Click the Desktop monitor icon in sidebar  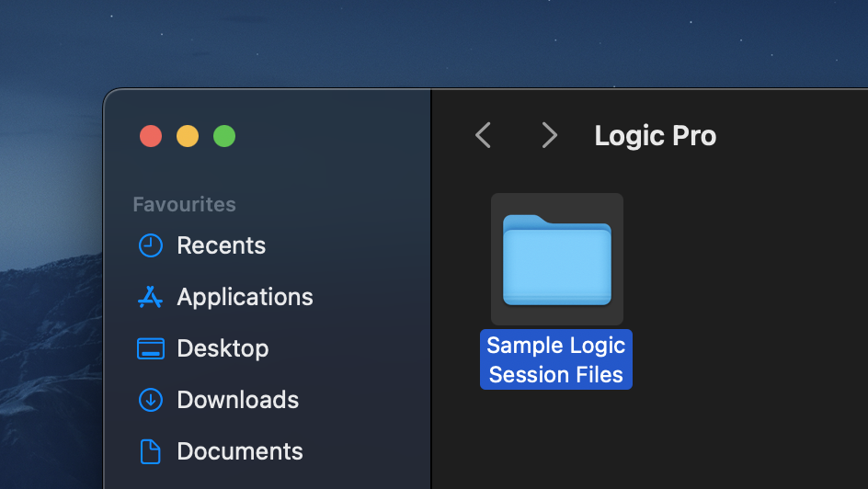click(150, 348)
